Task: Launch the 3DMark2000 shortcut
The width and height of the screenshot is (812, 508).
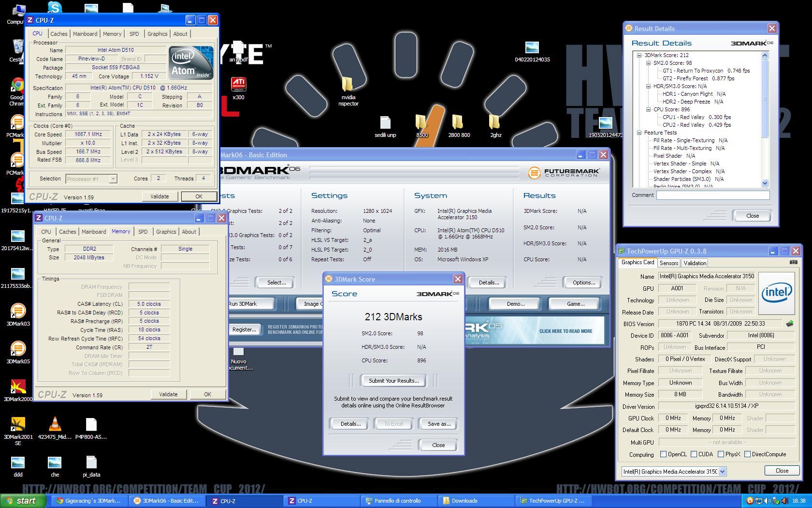Action: [18, 390]
